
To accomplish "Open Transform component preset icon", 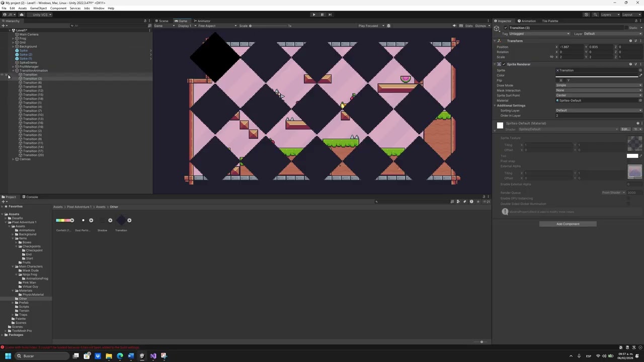I will click(x=635, y=41).
